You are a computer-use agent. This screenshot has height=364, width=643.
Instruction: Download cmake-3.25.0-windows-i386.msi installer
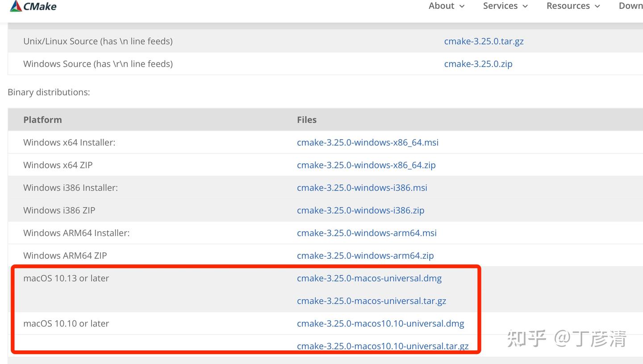(x=362, y=188)
